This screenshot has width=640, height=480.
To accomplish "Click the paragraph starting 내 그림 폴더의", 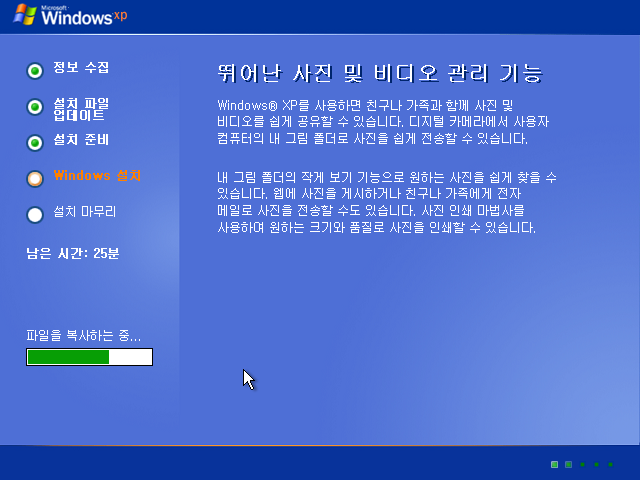I will 387,202.
